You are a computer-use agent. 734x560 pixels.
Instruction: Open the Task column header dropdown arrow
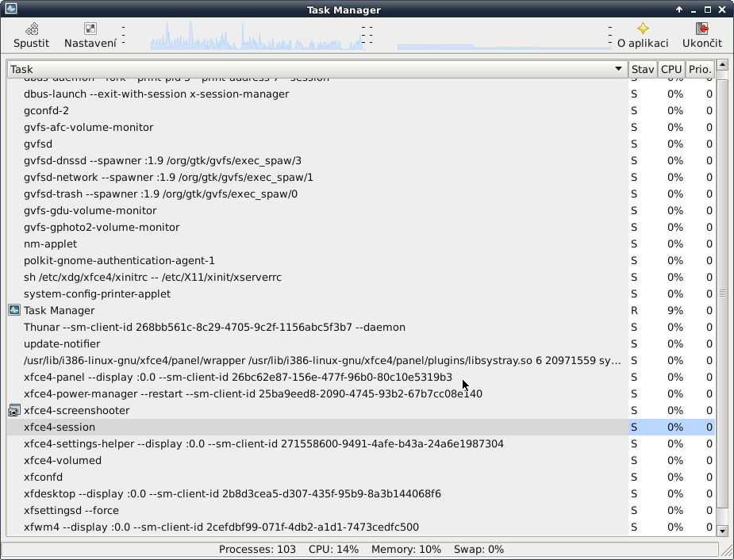(x=618, y=69)
